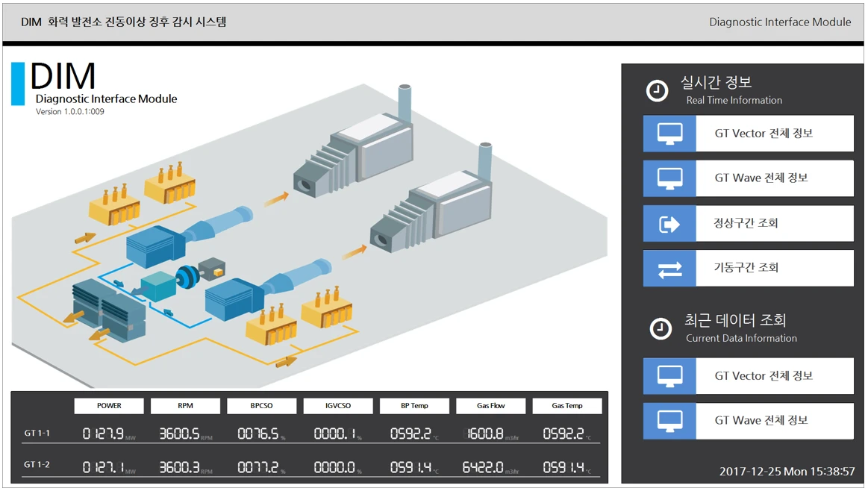Click the GT 1-2 Gas Flow reading value
The width and height of the screenshot is (868, 491).
[x=482, y=467]
